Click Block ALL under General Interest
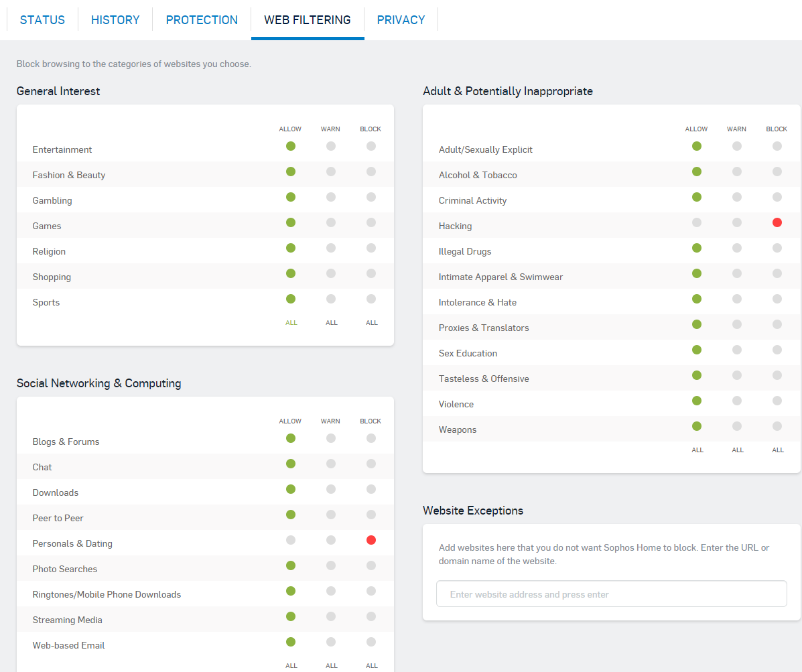Viewport: 802px width, 672px height. 372,323
